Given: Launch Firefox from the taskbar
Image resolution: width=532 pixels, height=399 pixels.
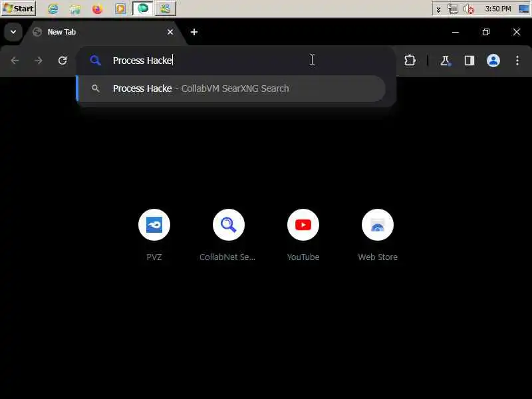Looking at the screenshot, I should point(97,9).
